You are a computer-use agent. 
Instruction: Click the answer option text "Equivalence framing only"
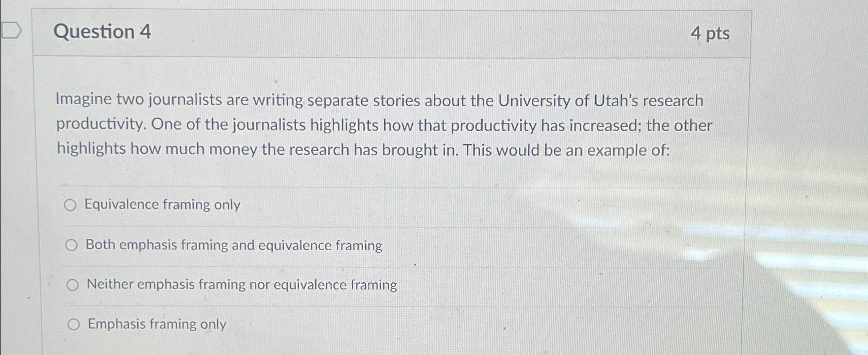pyautogui.click(x=162, y=205)
